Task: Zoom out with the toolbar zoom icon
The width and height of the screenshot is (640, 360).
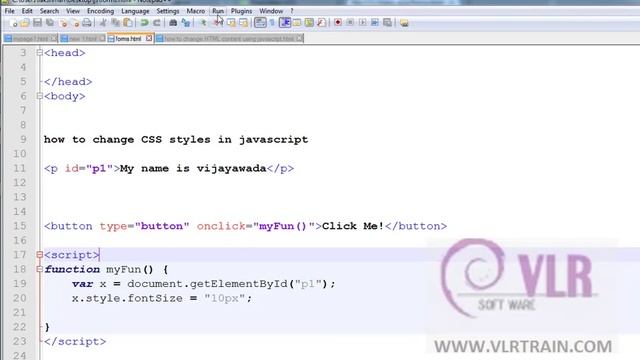Action: tap(218, 23)
